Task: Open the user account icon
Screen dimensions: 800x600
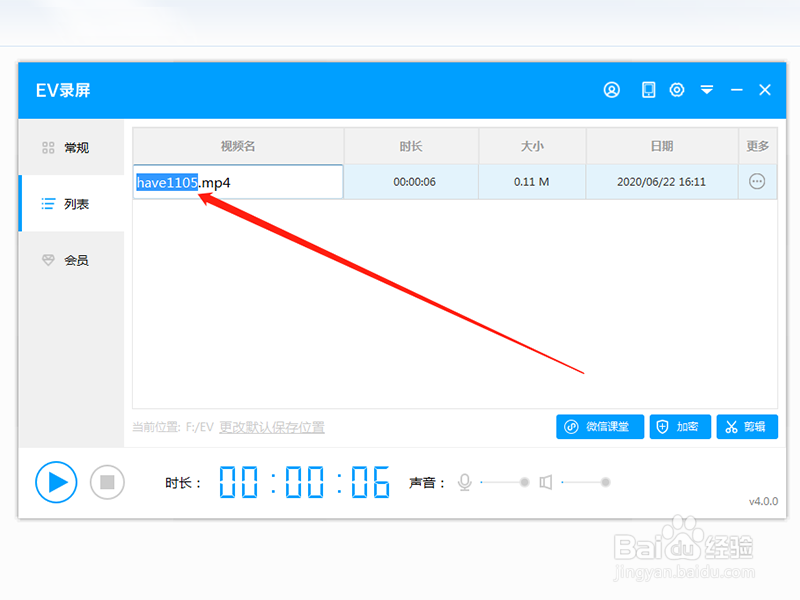Action: coord(612,90)
